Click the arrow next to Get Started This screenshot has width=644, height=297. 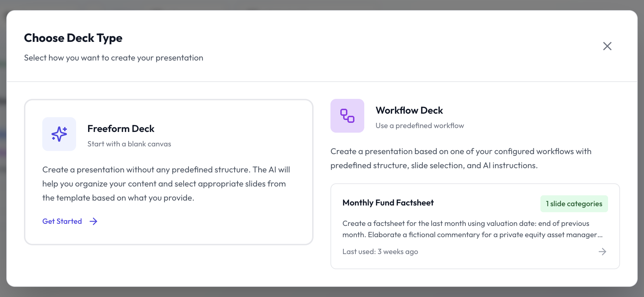point(93,221)
